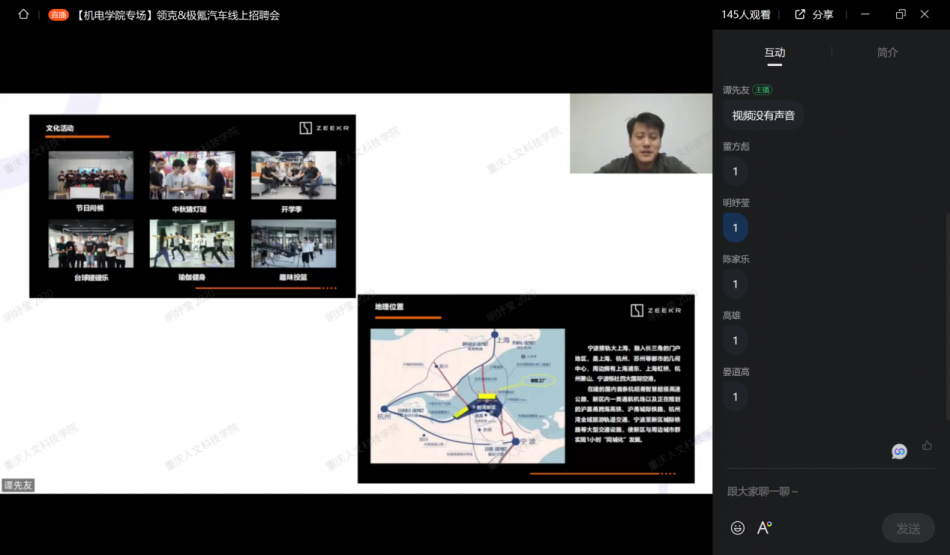Screen dimensions: 950x555
Task: Open the text color font icon
Action: coord(765,528)
